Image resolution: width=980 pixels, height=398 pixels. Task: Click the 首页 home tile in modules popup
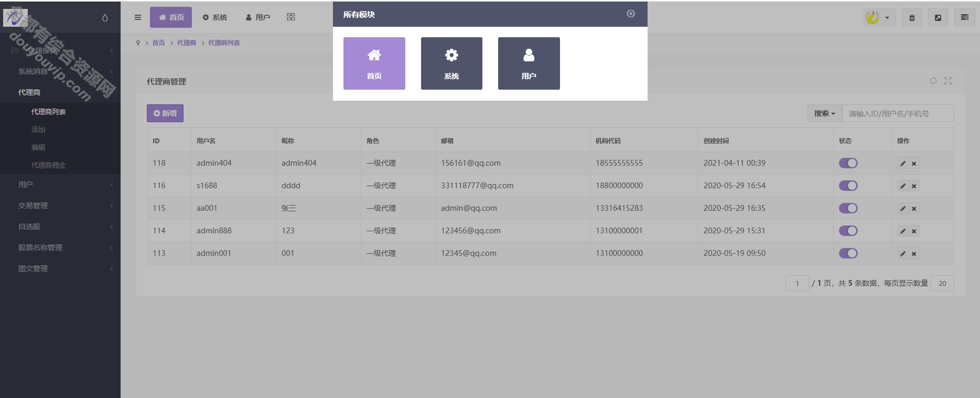(x=374, y=63)
